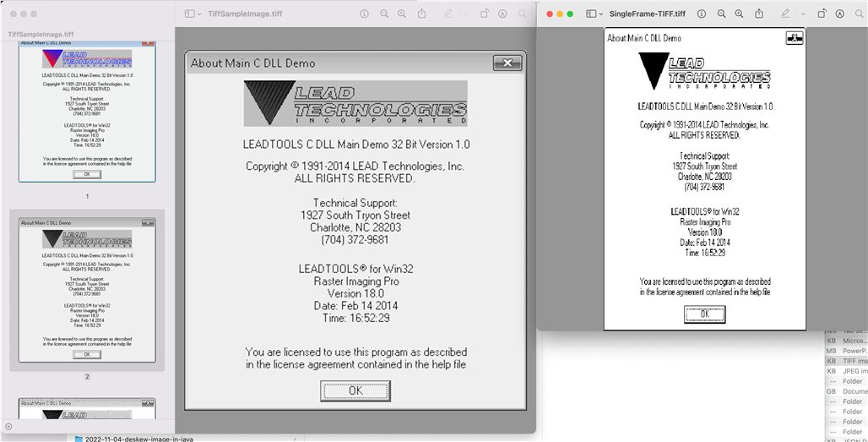868x442 pixels.
Task: Open markup options chevron in SingleFrame-TIFF.tiff toolbar
Action: tap(803, 14)
